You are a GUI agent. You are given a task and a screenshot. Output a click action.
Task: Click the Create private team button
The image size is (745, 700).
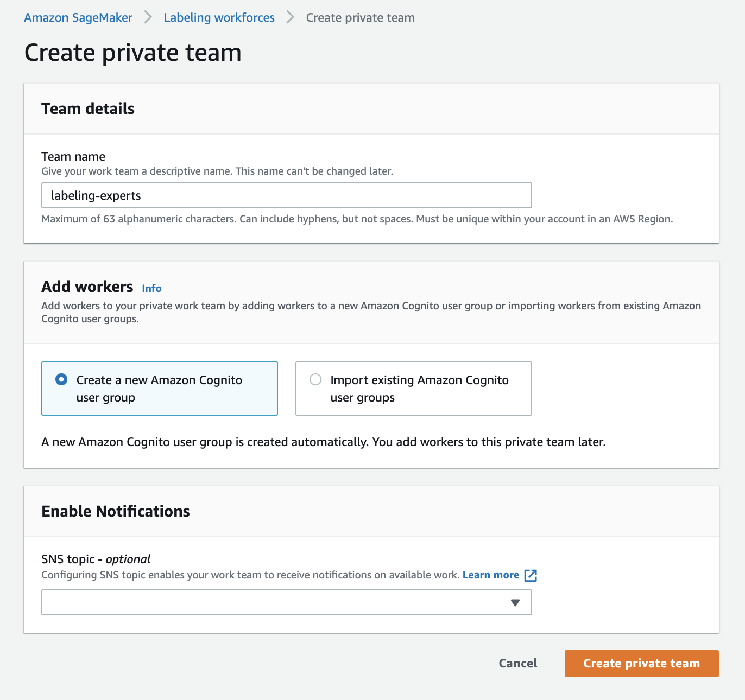[641, 663]
